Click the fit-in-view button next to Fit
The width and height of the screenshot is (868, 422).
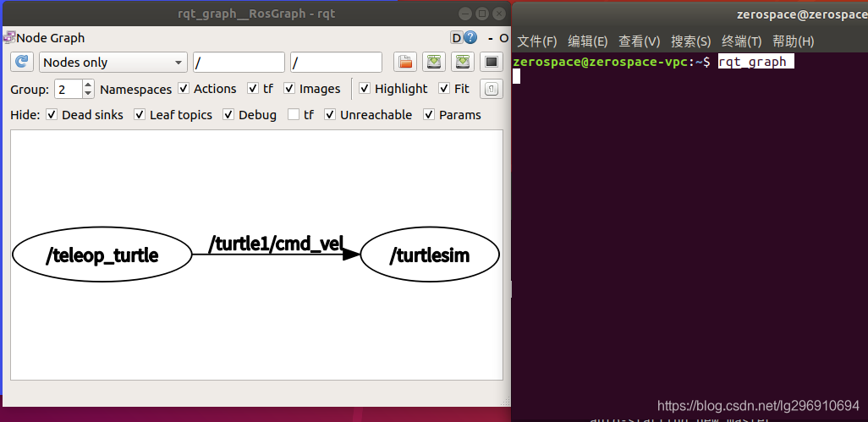click(x=492, y=89)
